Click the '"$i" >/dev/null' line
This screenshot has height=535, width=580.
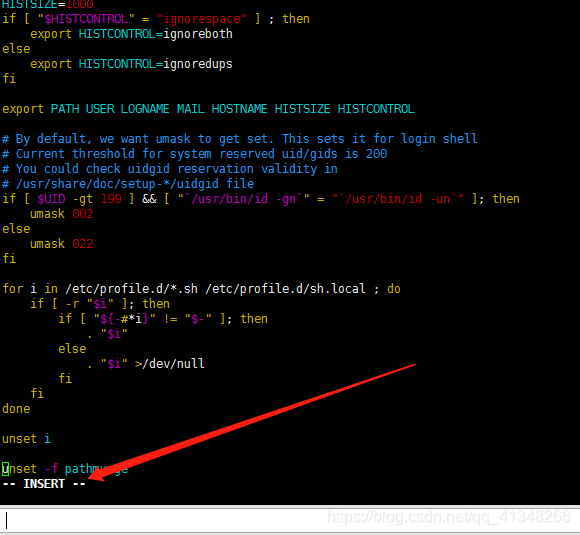pos(146,364)
